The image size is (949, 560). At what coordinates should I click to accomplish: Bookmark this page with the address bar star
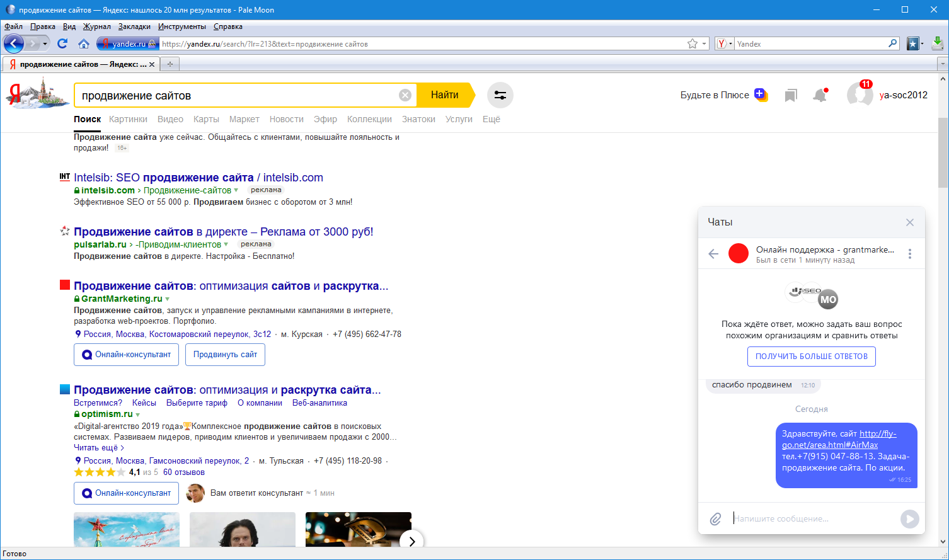(693, 43)
